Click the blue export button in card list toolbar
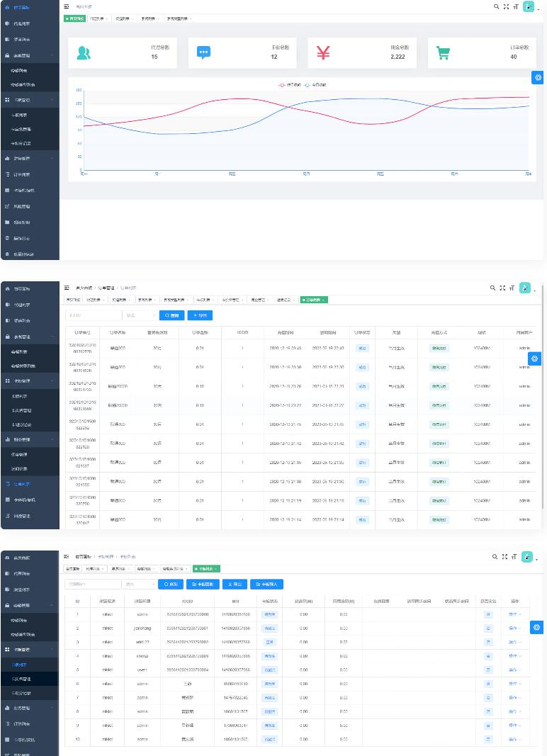Image resolution: width=547 pixels, height=756 pixels. [x=235, y=584]
